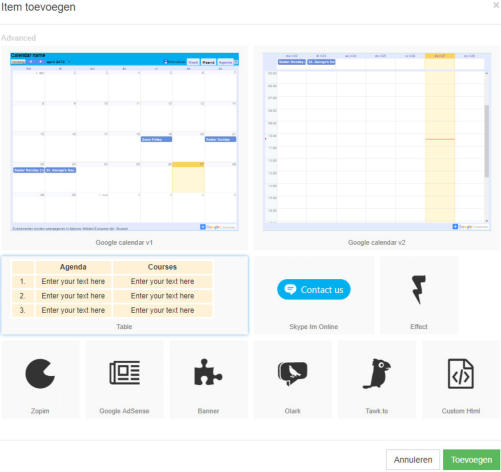Select the Skype Contact us widget

click(314, 289)
